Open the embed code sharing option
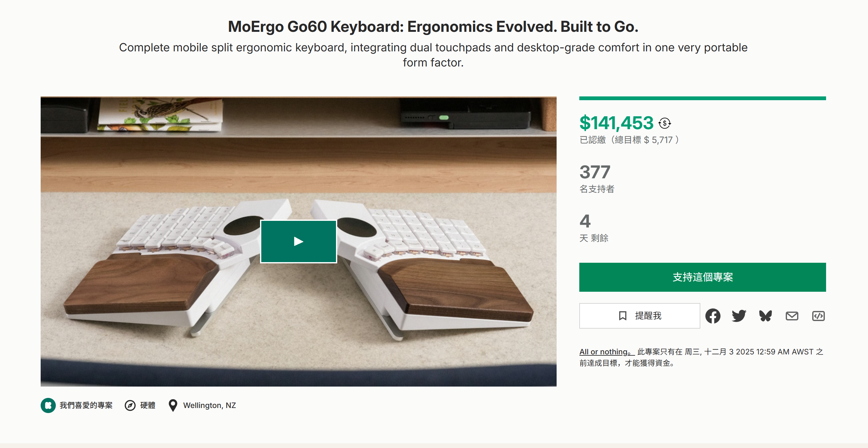868x448 pixels. (818, 316)
